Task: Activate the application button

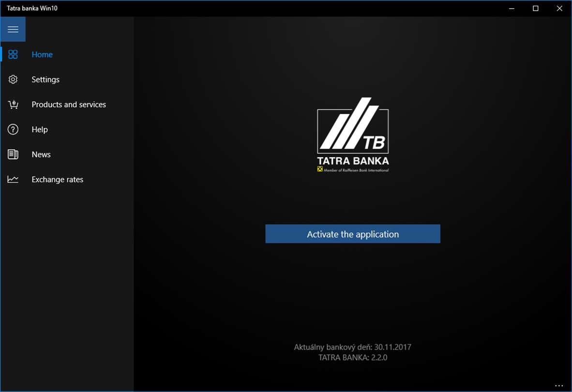Action: 353,234
